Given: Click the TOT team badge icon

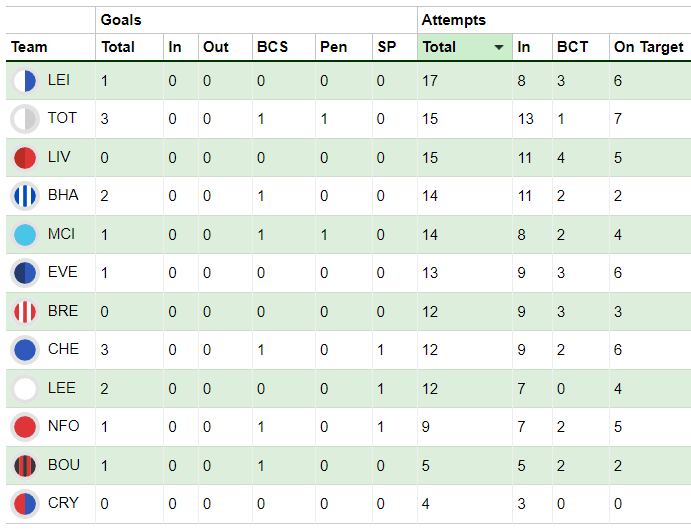Looking at the screenshot, I should (25, 119).
